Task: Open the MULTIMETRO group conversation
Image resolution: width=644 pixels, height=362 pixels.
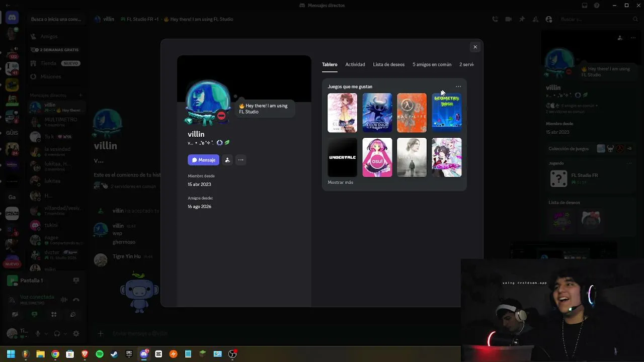Action: 56,122
